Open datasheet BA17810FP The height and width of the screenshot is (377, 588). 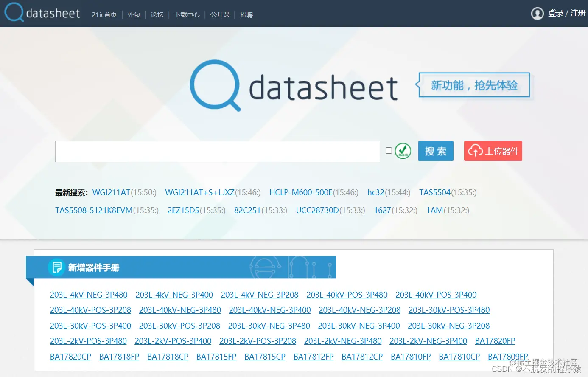(x=411, y=357)
